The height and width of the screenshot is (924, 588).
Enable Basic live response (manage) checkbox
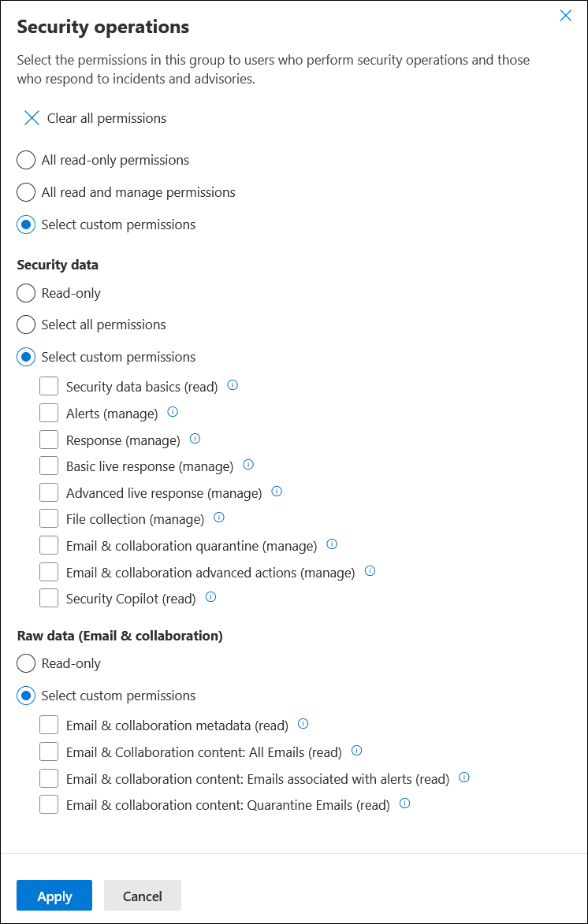coord(49,466)
